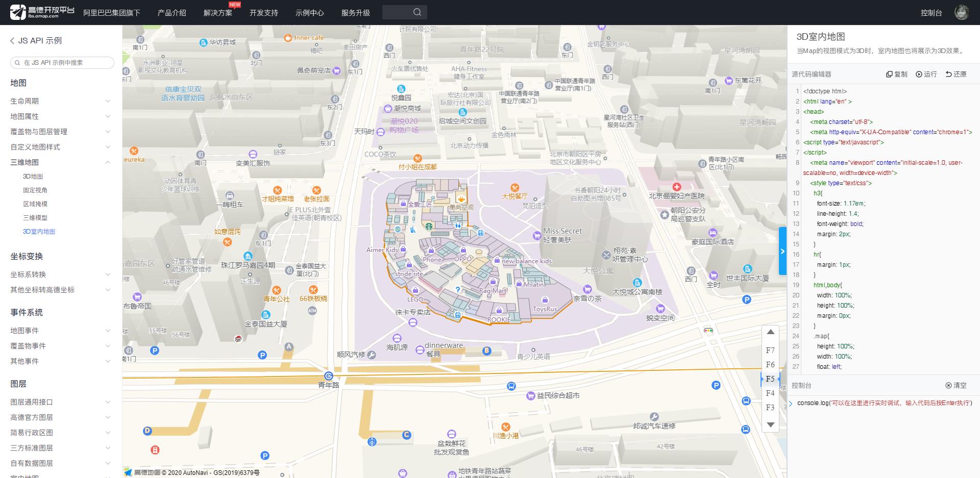
Task: Open the 示例中心 menu item
Action: [x=309, y=13]
